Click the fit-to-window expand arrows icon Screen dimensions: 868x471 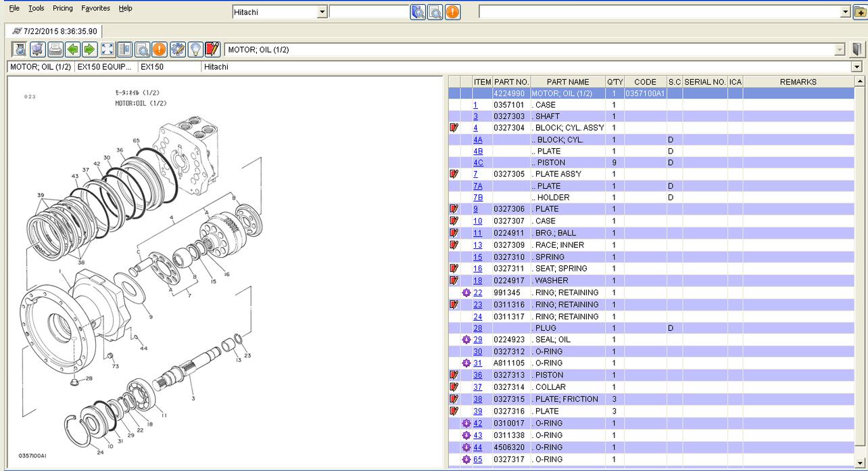107,49
